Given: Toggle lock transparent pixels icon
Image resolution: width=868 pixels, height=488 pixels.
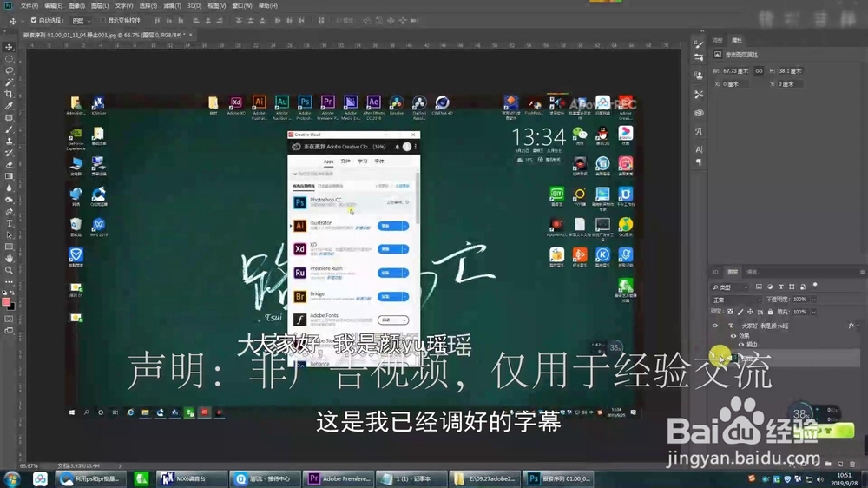Looking at the screenshot, I should [x=731, y=312].
